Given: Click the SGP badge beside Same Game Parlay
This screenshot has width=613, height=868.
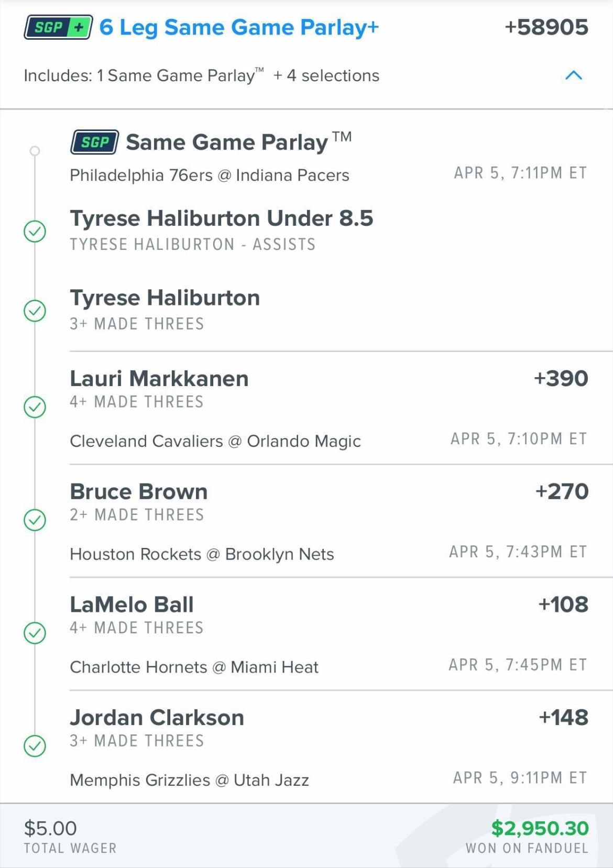Looking at the screenshot, I should 95,142.
